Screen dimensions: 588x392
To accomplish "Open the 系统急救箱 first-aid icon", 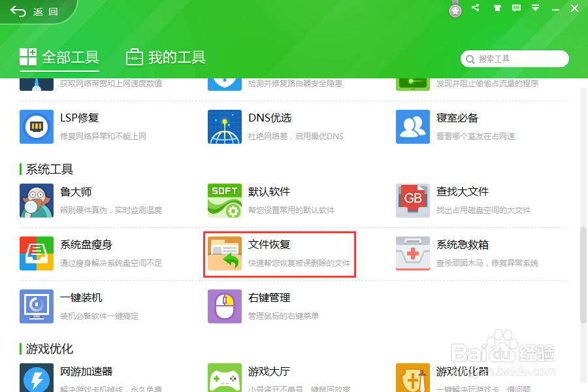I will coord(413,253).
